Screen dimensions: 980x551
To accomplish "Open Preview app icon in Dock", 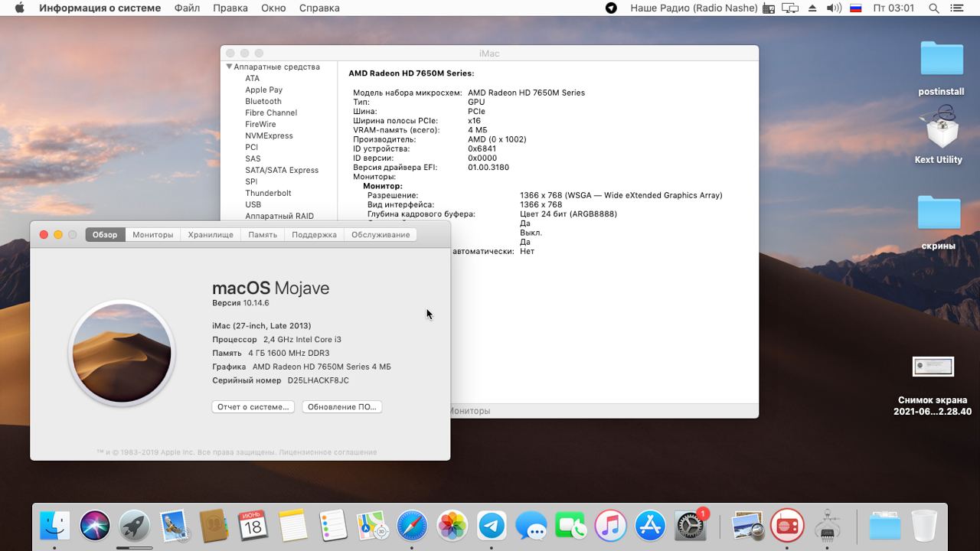I will [746, 526].
